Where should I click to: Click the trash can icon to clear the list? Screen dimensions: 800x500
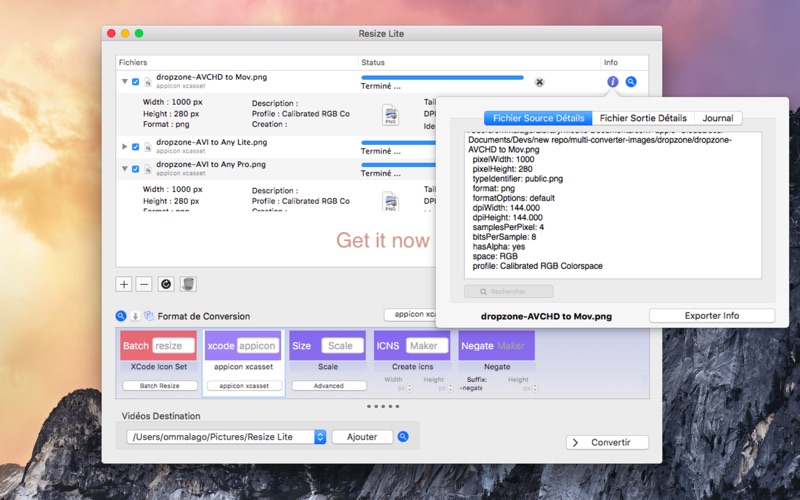coord(188,284)
